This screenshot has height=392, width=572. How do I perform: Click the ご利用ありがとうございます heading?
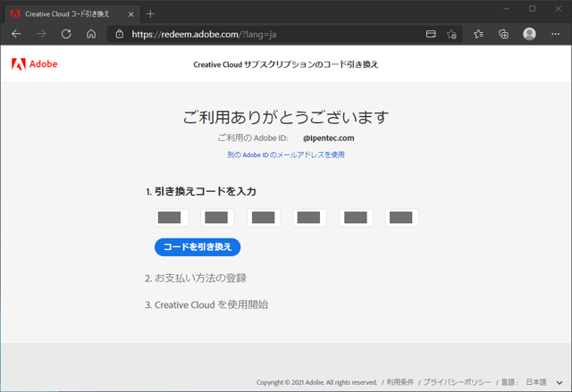(x=286, y=117)
